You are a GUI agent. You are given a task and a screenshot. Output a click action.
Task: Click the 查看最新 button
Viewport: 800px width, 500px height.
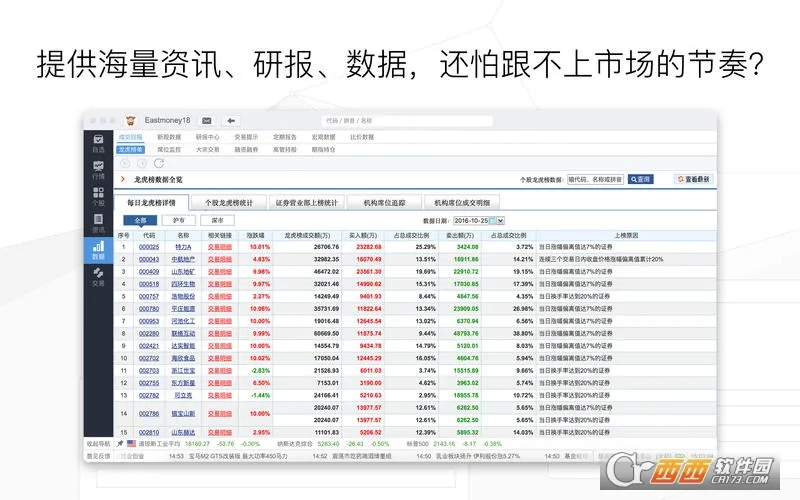(x=694, y=180)
